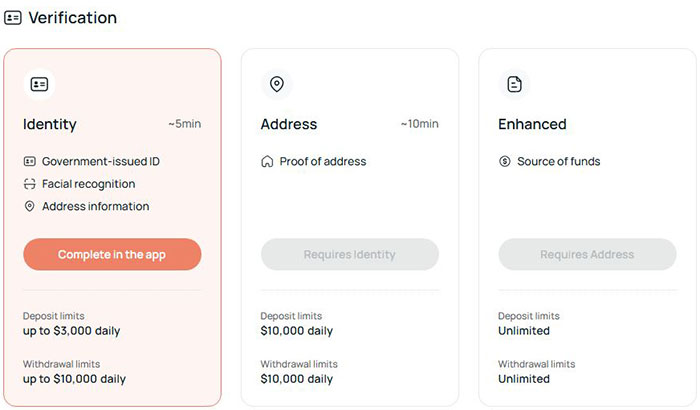Click the ID card icon beside Verification heading
Image resolution: width=700 pixels, height=410 pixels.
pyautogui.click(x=12, y=18)
